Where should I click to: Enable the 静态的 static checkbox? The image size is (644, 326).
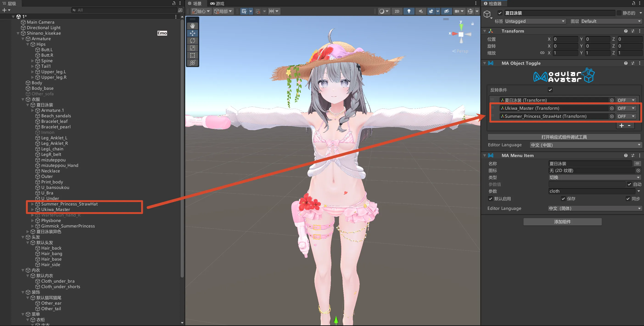[x=619, y=13]
